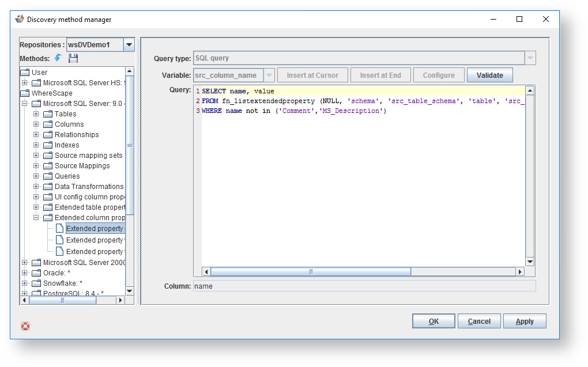Click the WhereScape folder icon
This screenshot has height=367, width=588.
coord(25,93)
